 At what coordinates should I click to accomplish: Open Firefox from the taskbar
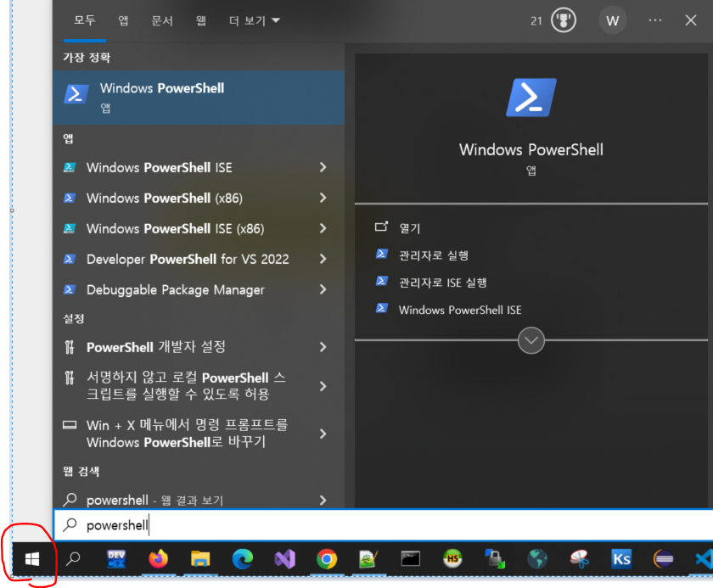158,559
